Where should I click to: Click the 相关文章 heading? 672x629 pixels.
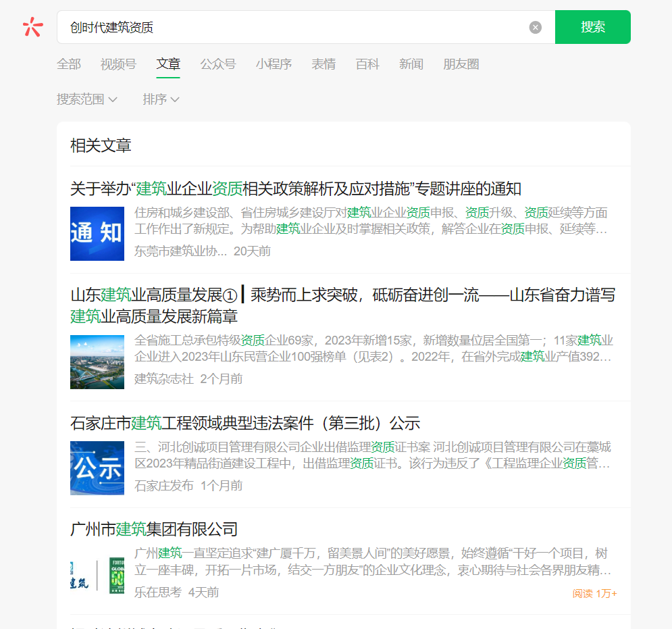pos(101,146)
